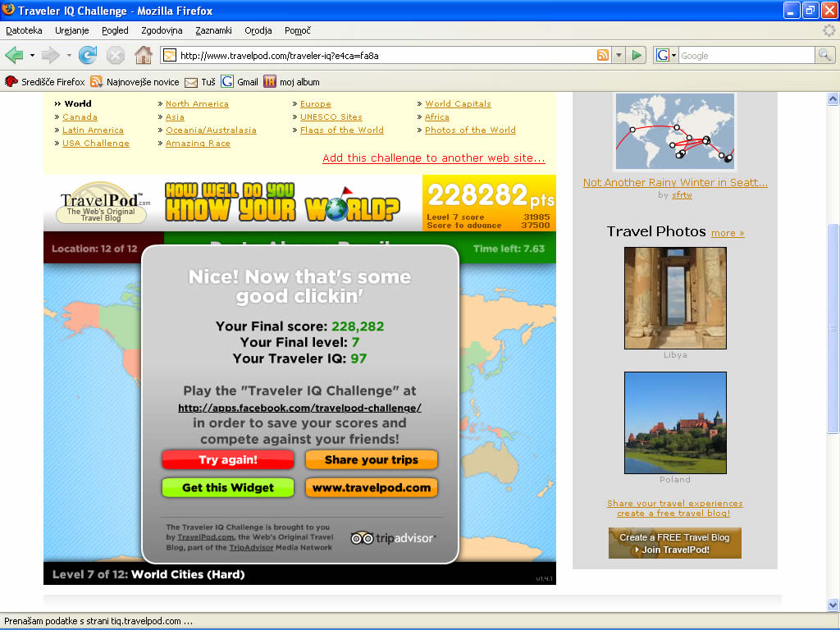Click Add this challenge to another web site

[434, 158]
